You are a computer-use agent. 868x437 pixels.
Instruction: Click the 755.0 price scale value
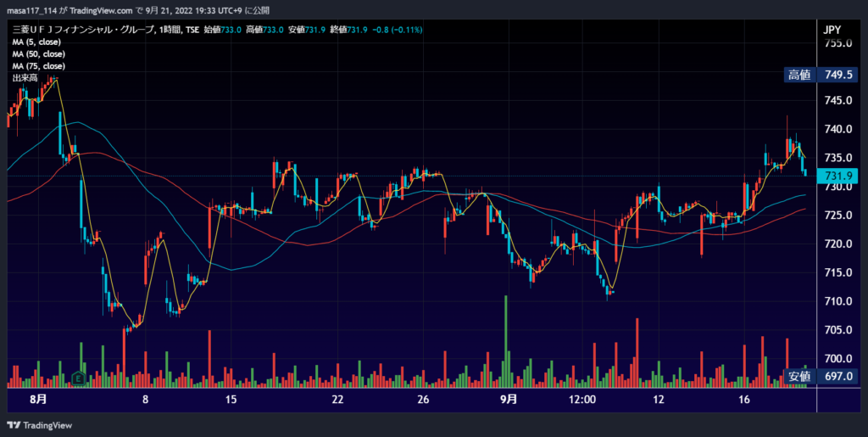pos(837,43)
